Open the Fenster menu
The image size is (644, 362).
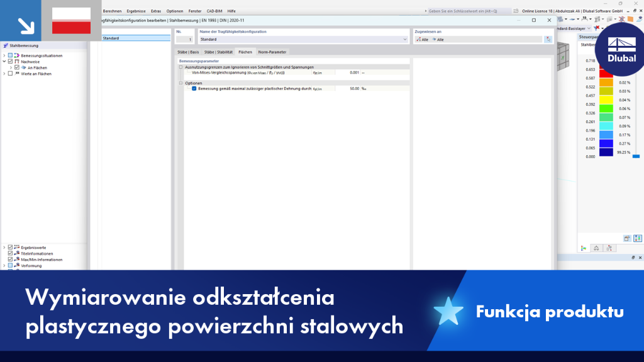(x=195, y=11)
